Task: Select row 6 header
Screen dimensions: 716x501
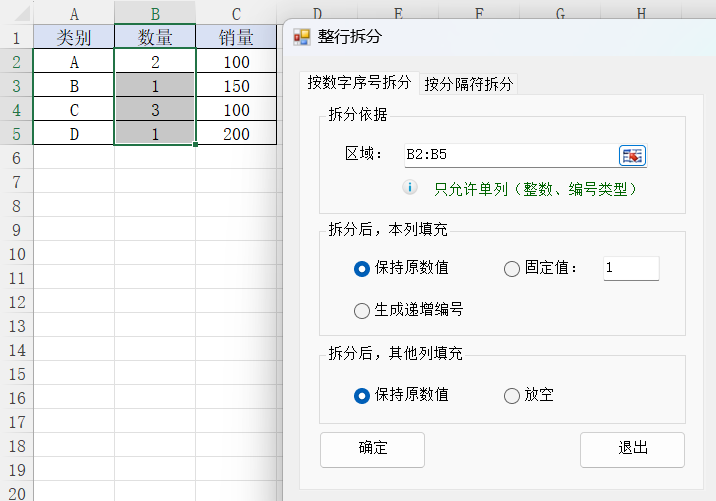Action: tap(16, 158)
